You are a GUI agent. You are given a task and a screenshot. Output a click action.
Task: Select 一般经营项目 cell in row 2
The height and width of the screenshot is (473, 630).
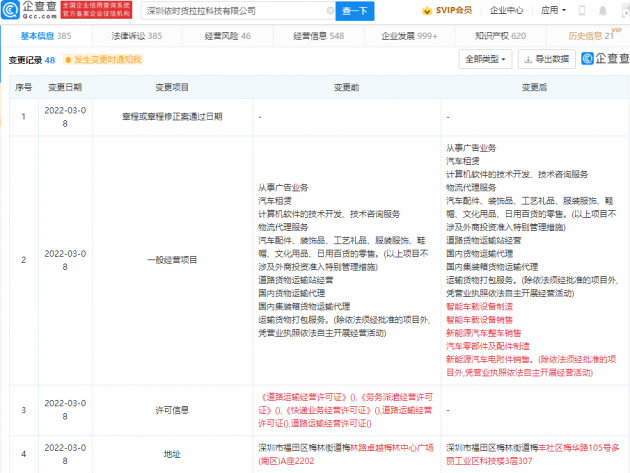172,260
